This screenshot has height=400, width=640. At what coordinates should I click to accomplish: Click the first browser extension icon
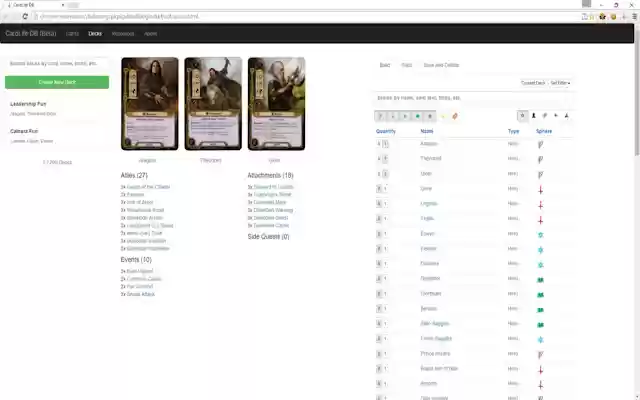(602, 17)
